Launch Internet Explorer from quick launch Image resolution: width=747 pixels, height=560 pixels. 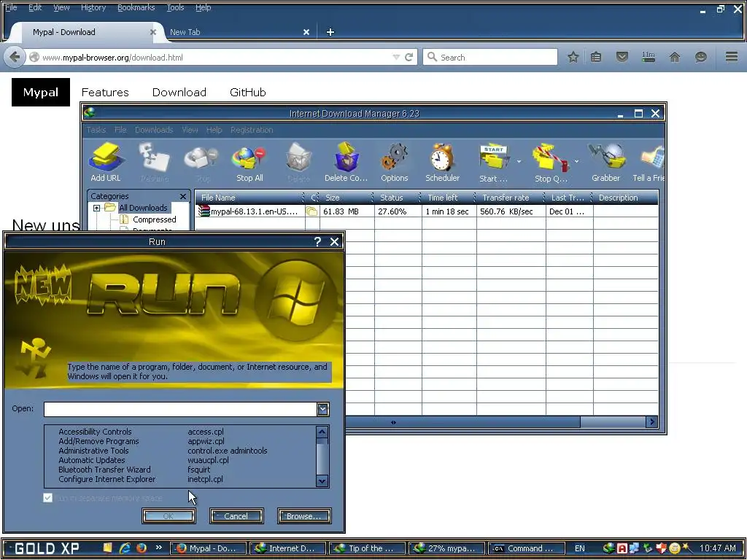[x=125, y=548]
